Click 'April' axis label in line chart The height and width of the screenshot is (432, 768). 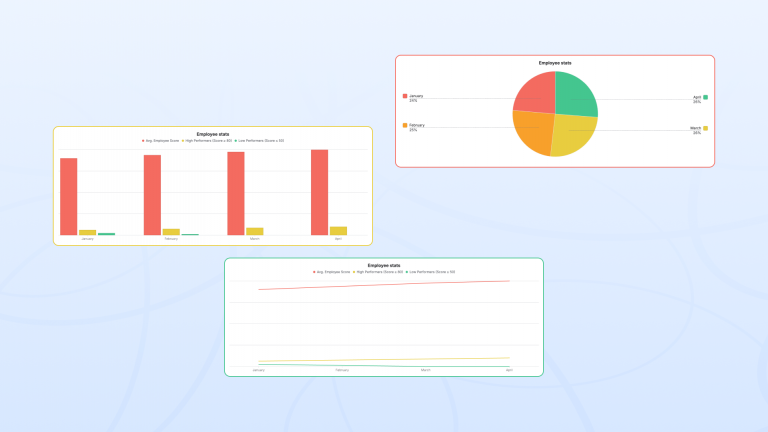pyautogui.click(x=509, y=370)
